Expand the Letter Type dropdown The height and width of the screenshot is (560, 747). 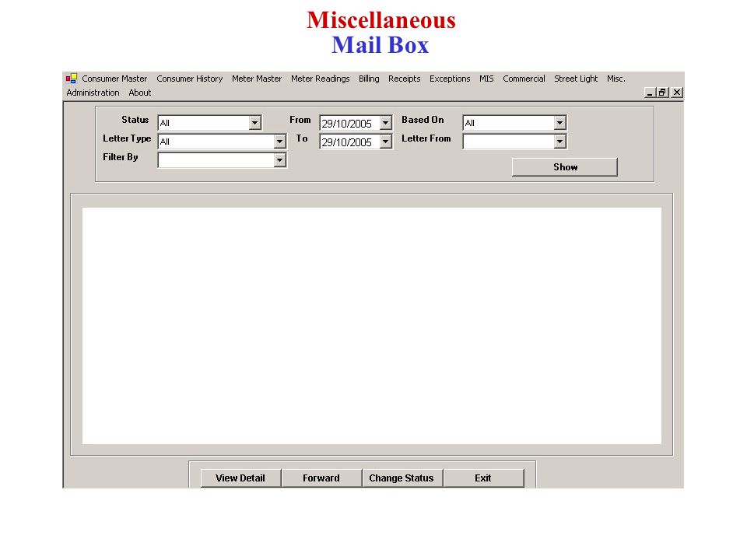pos(279,142)
